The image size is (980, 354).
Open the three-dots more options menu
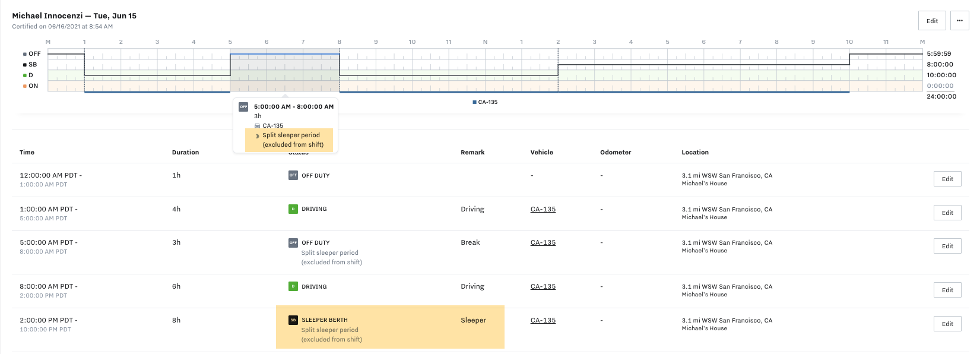(x=959, y=21)
